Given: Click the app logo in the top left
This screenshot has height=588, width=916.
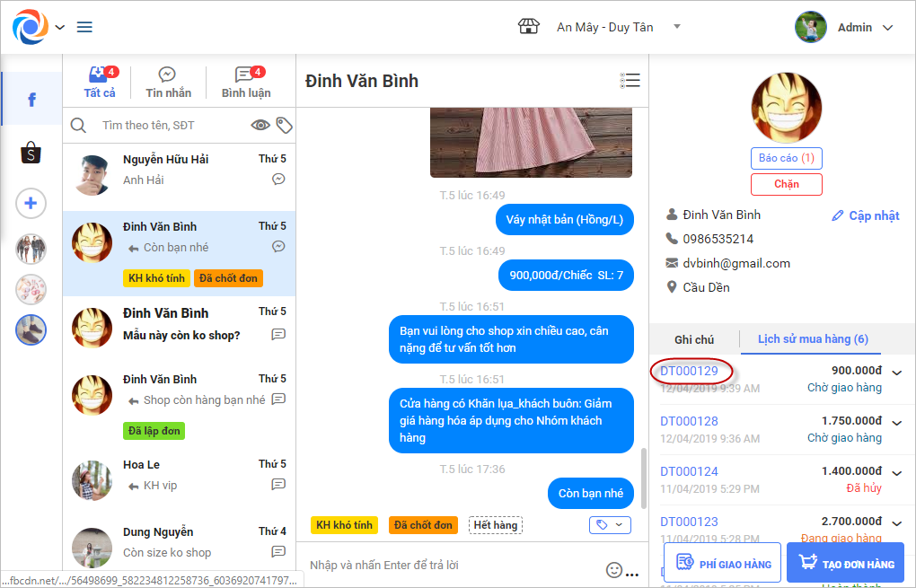Looking at the screenshot, I should pos(31,27).
